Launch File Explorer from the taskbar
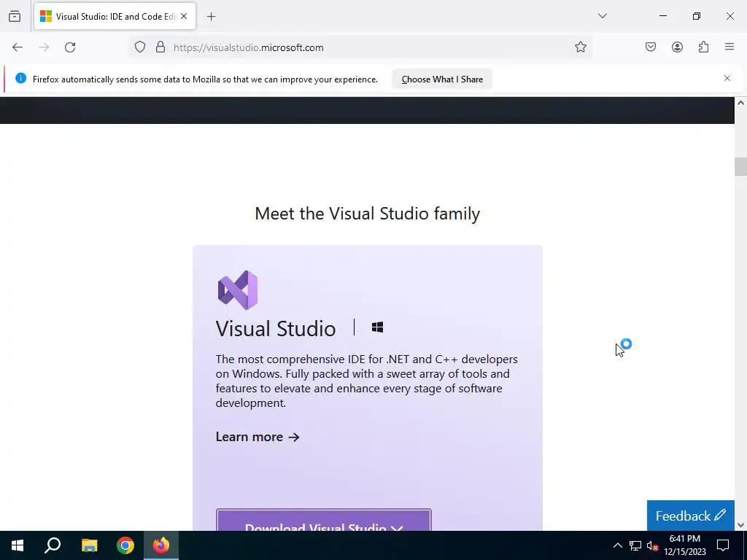 pos(89,545)
